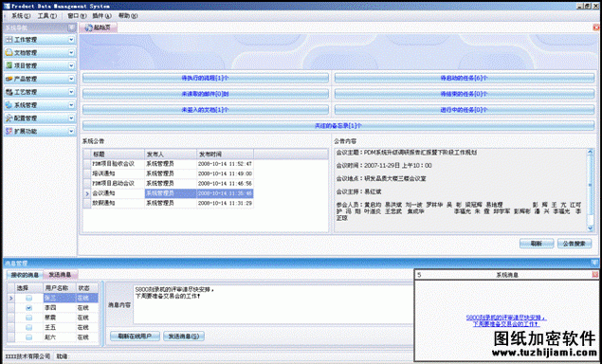Viewport: 602px width, 364px height.
Task: Sort announcements by 标题 column header
Action: click(118, 155)
